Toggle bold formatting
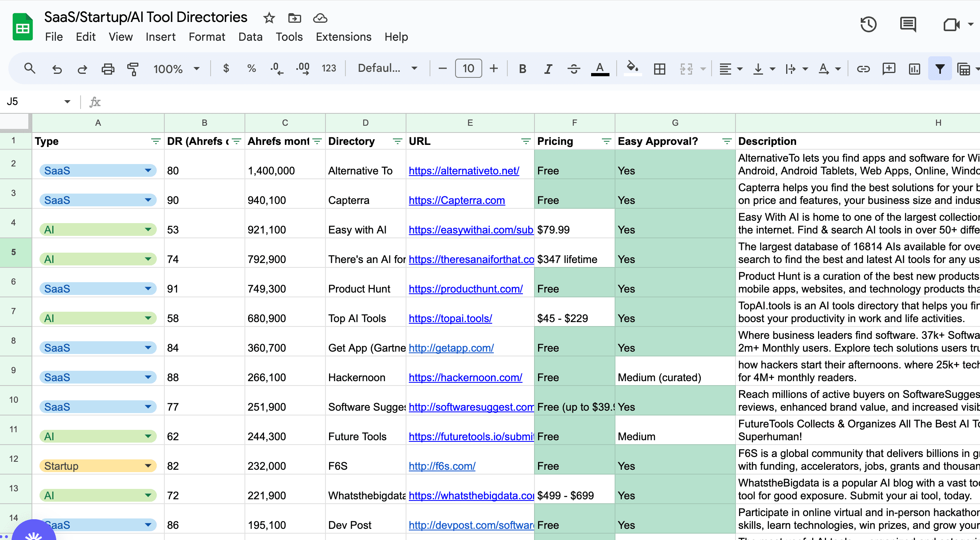This screenshot has height=540, width=980. 523,69
